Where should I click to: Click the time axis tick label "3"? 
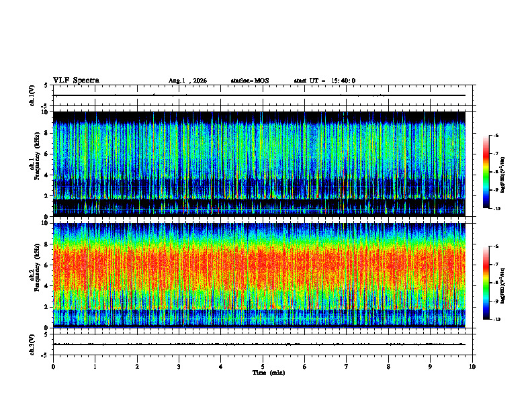179,367
